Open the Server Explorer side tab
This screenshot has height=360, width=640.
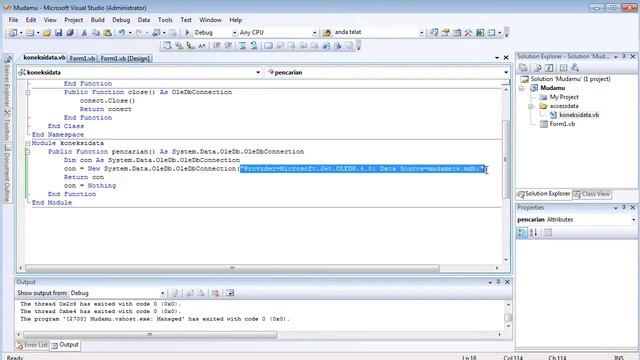pyautogui.click(x=7, y=81)
